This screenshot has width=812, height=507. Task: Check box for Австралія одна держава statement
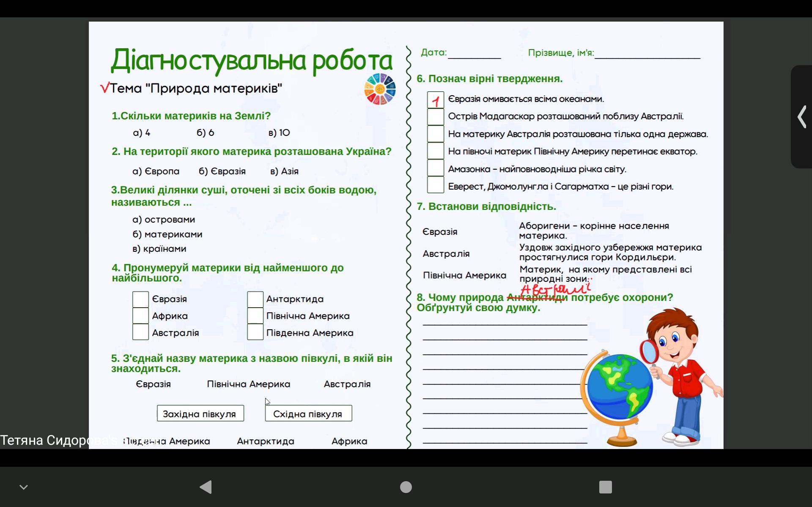(x=435, y=134)
